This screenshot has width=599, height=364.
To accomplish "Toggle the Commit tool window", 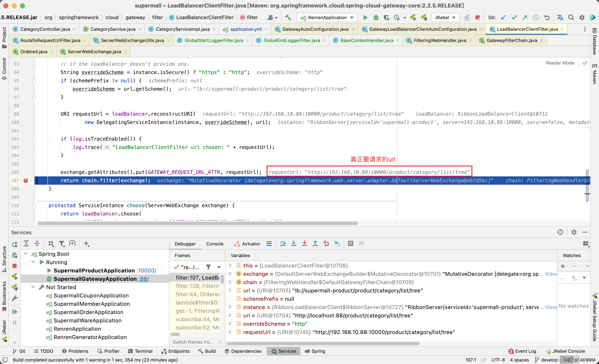I will coord(4,69).
